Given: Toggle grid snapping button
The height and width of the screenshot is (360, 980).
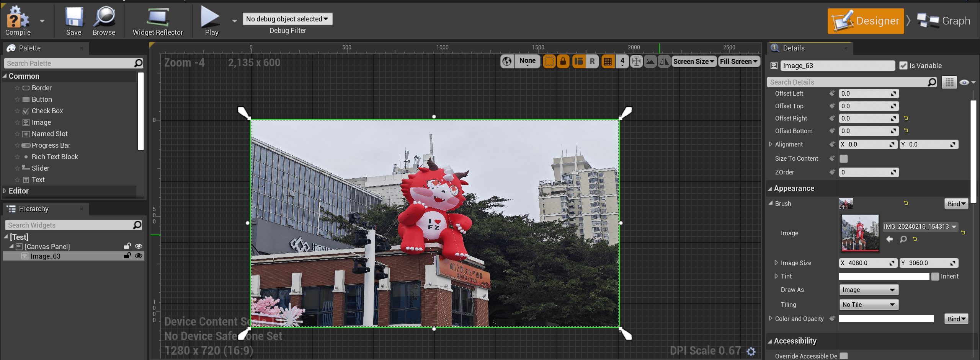Looking at the screenshot, I should click(x=608, y=61).
